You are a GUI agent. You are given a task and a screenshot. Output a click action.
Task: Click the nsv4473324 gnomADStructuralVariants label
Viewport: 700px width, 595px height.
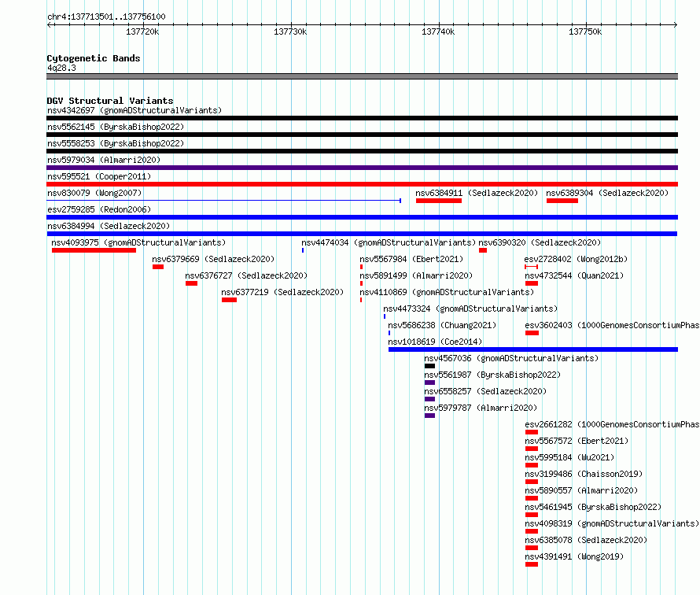coord(470,309)
